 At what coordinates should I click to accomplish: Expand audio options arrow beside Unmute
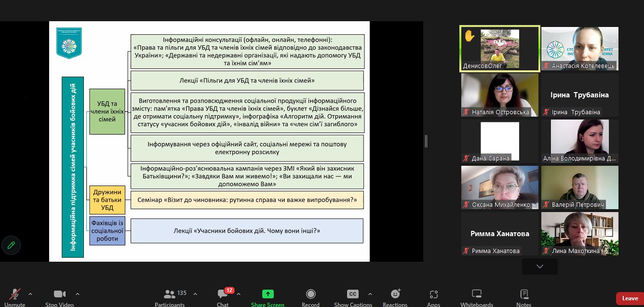30,294
